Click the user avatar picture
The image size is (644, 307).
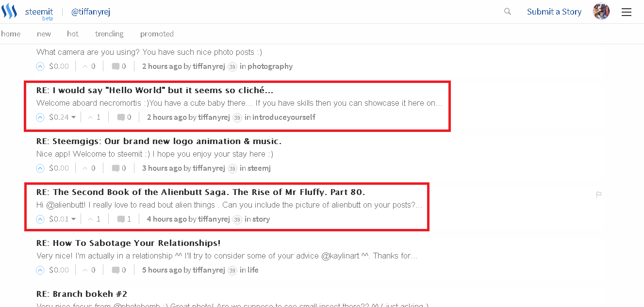[601, 11]
